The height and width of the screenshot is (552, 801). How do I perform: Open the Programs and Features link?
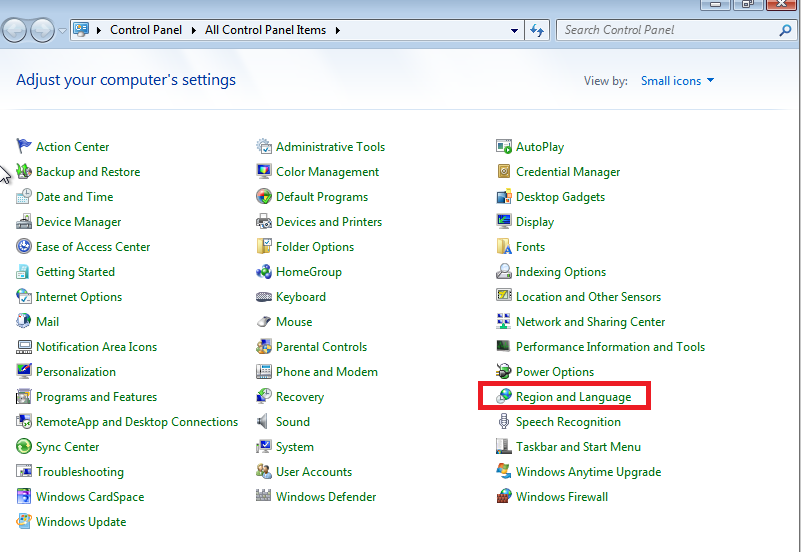coord(96,397)
